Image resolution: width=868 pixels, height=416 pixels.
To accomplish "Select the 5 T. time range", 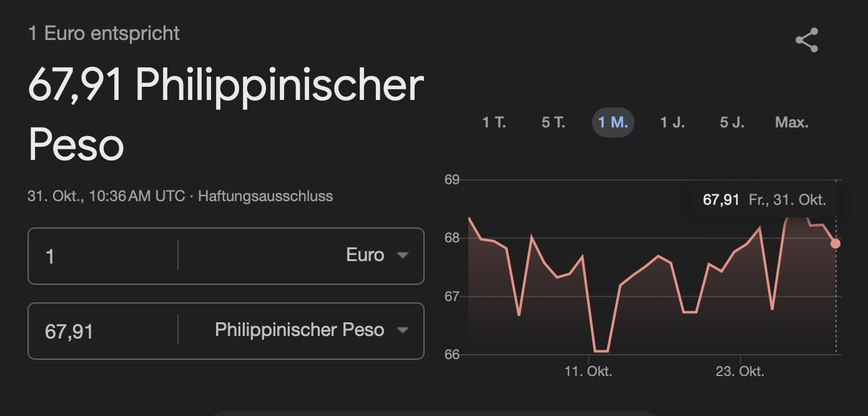I will click(553, 122).
